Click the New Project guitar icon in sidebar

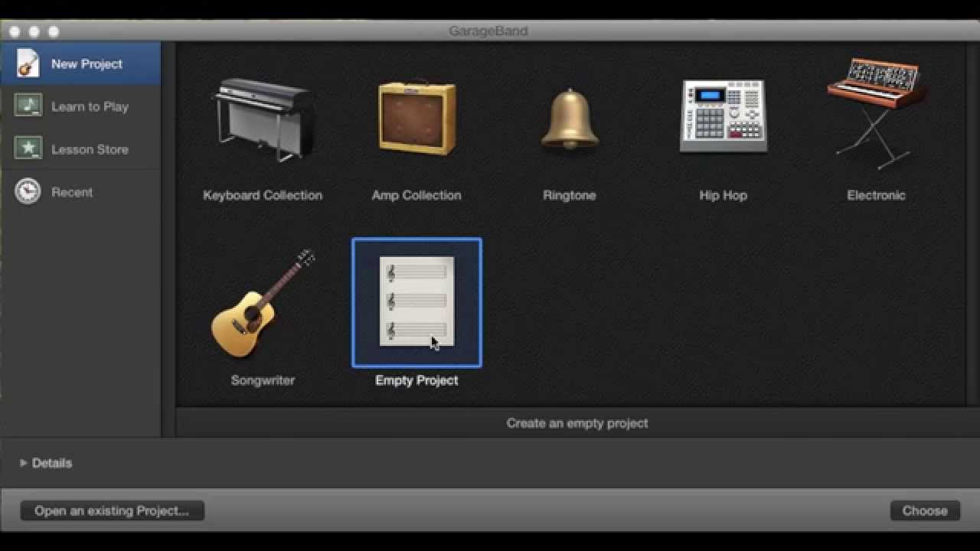point(28,64)
